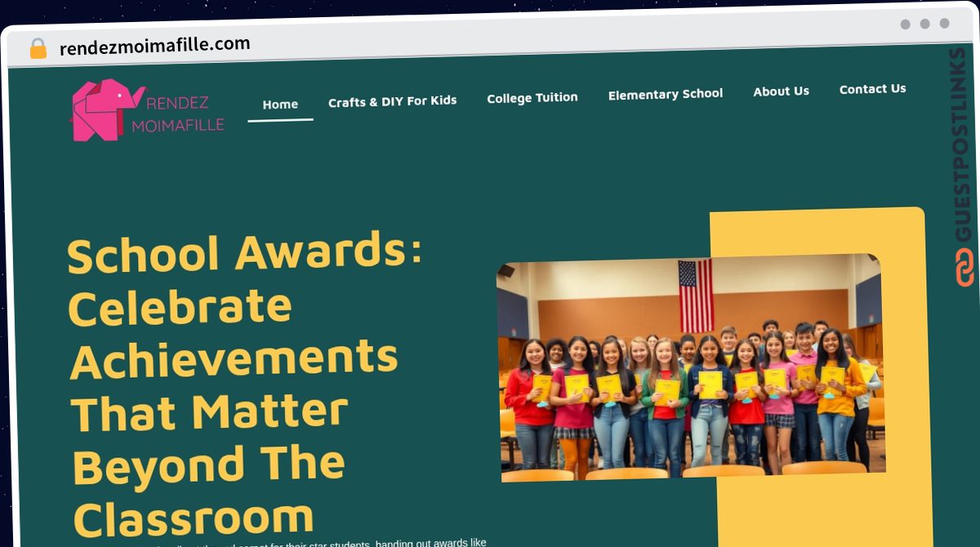980x547 pixels.
Task: Click the American flag in the photo
Action: (696, 296)
